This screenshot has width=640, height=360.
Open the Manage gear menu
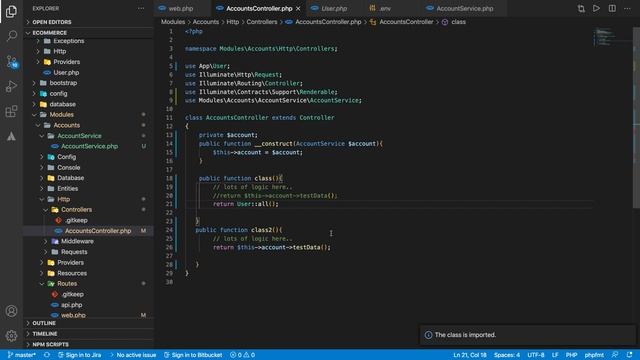point(11,336)
